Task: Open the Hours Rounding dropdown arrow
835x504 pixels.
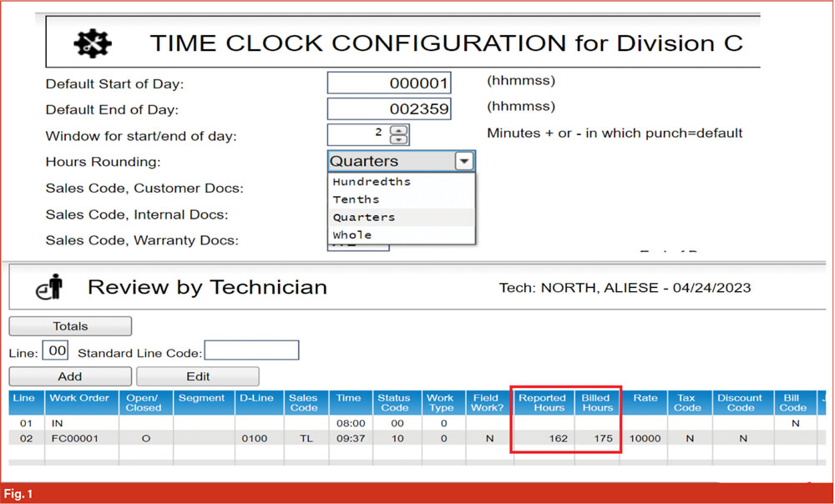Action: coord(464,161)
